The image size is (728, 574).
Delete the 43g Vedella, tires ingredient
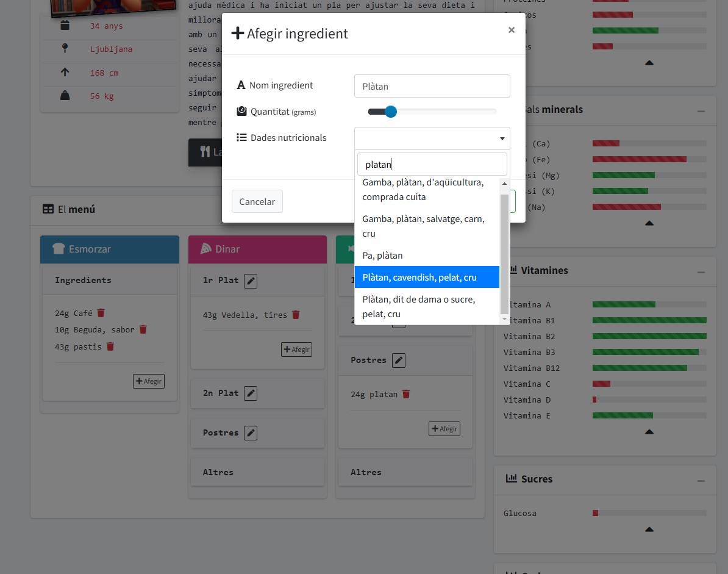coord(296,314)
